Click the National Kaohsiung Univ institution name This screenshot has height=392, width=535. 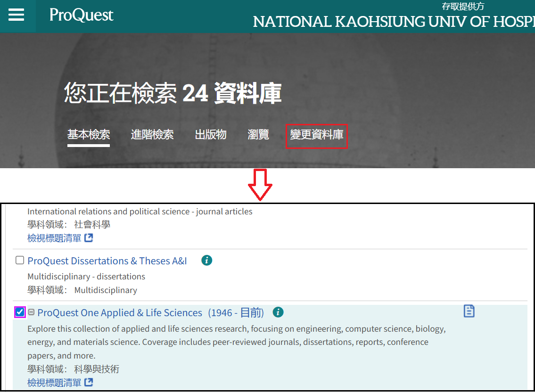click(394, 22)
